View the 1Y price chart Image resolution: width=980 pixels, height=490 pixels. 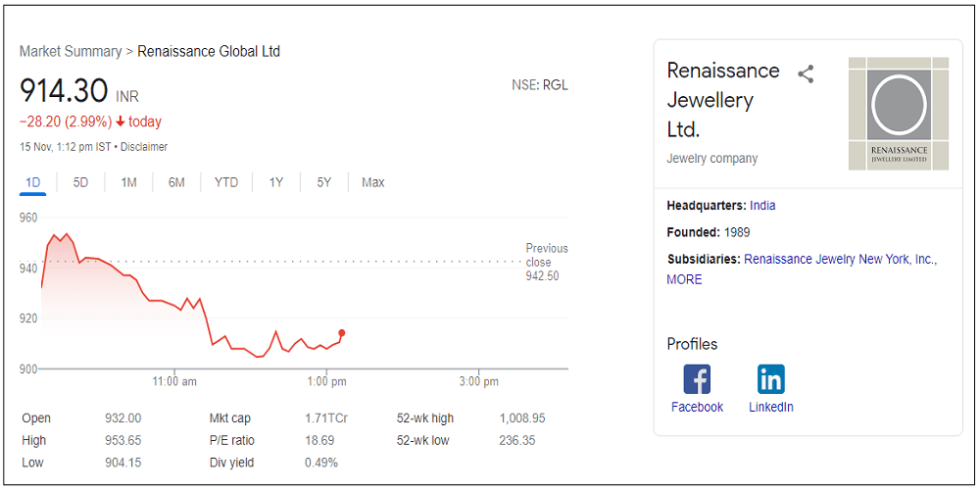coord(276,182)
